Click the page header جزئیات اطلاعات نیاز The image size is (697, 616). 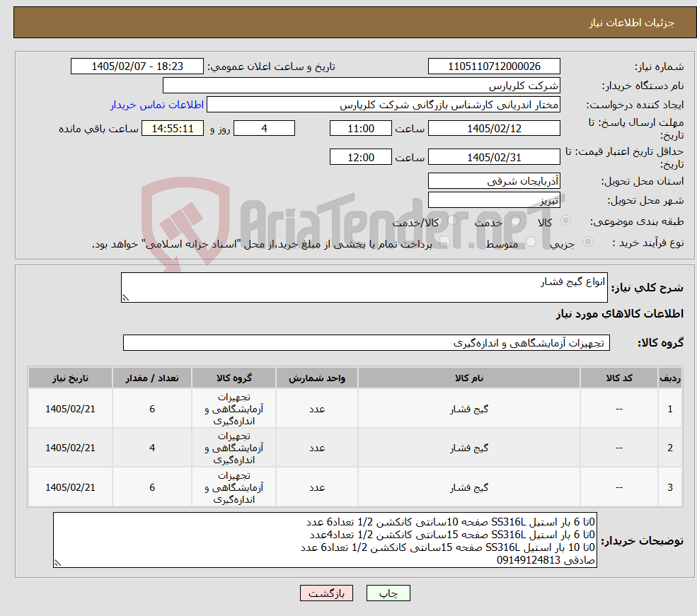pyautogui.click(x=632, y=23)
